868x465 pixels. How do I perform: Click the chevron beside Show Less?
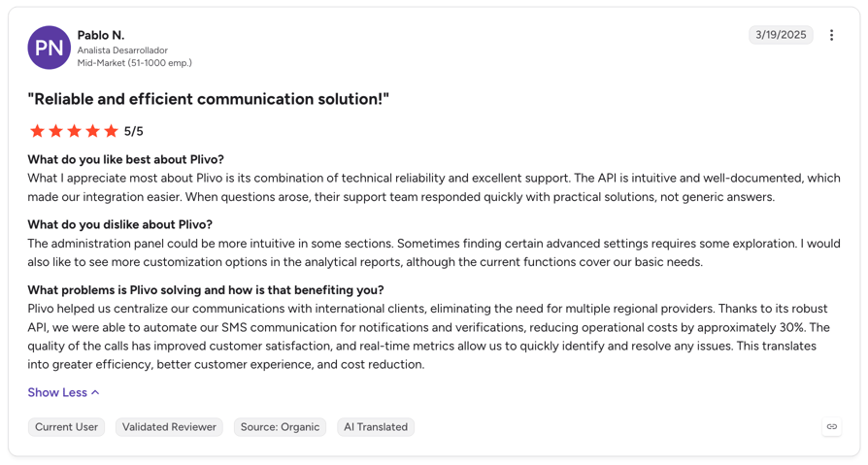pos(95,392)
